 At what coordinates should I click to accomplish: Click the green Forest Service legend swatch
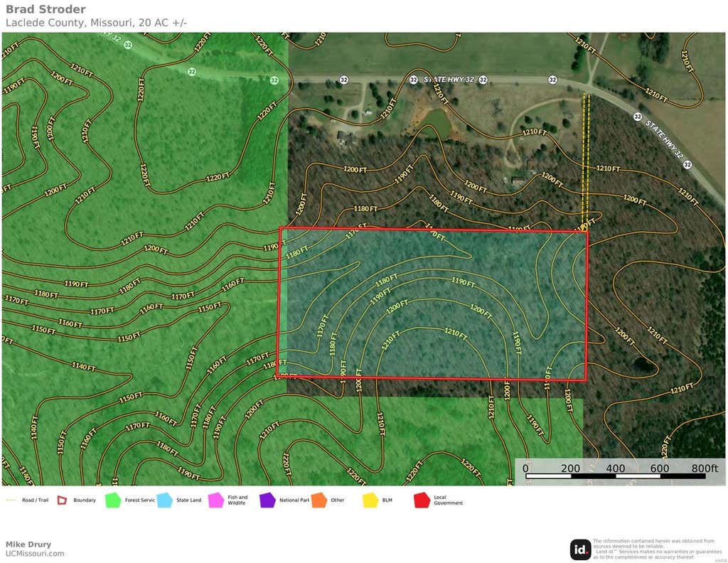point(113,500)
